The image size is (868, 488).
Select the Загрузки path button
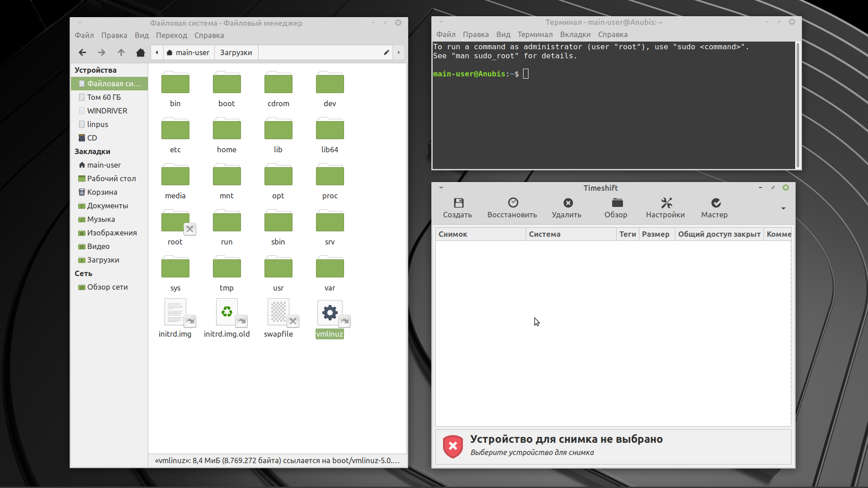[x=236, y=52]
